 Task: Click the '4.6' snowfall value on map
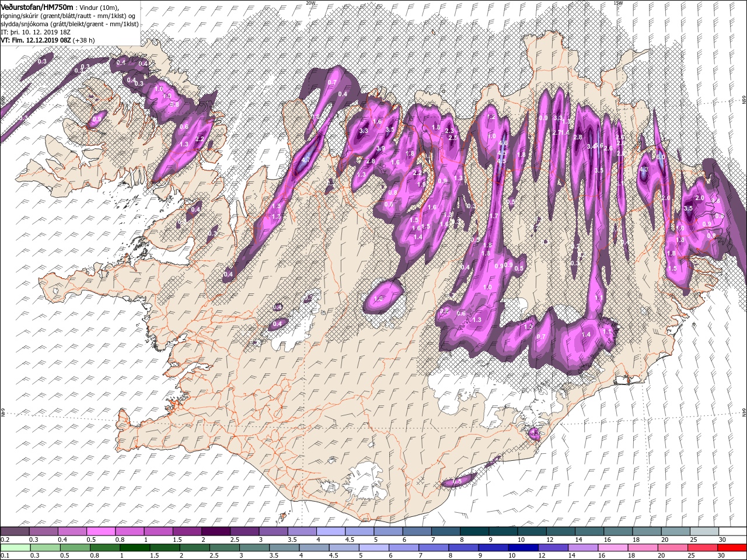pos(503,143)
